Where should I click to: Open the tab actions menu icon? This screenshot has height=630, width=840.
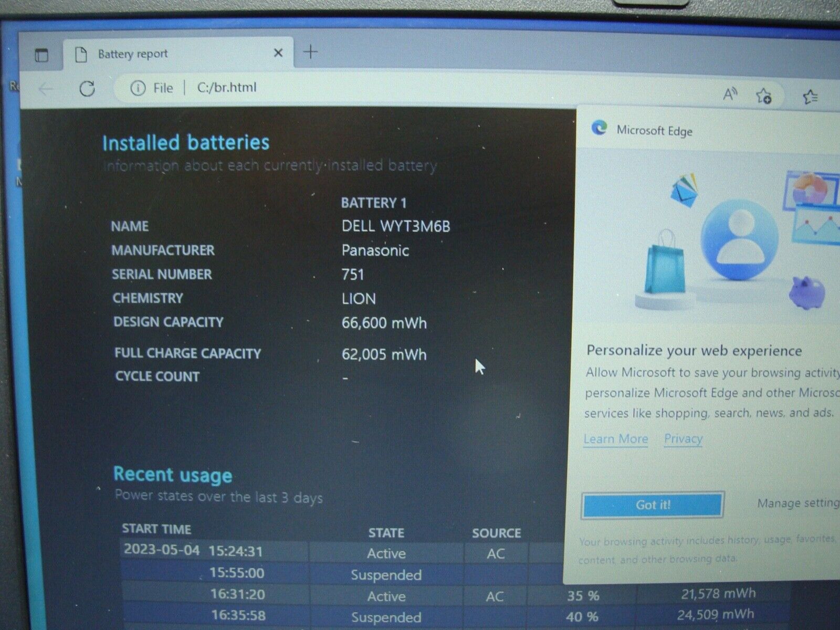click(41, 55)
